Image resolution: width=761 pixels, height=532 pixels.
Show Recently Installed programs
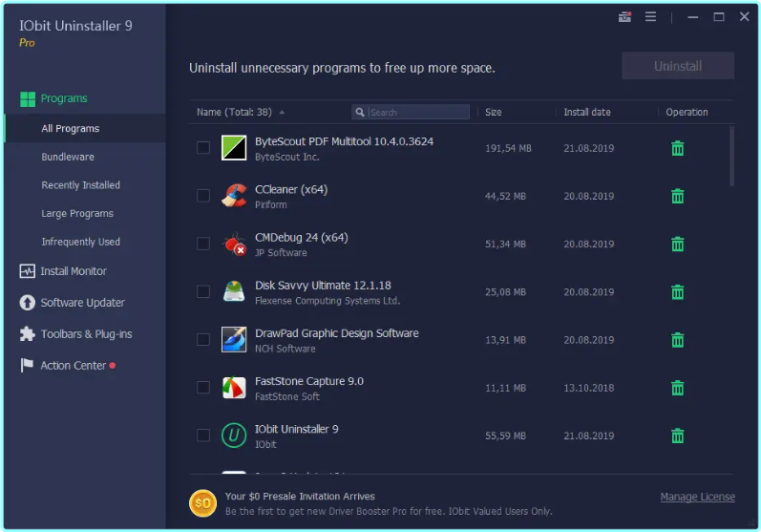click(80, 185)
